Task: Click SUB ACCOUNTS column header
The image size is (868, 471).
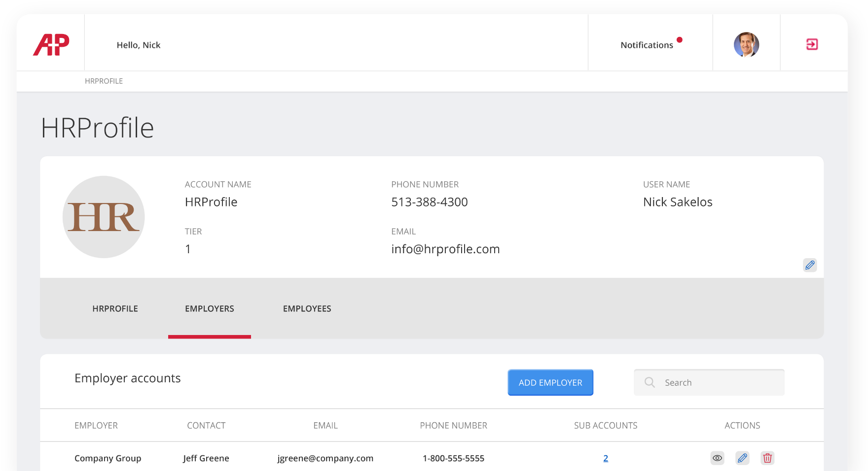Action: 606,425
